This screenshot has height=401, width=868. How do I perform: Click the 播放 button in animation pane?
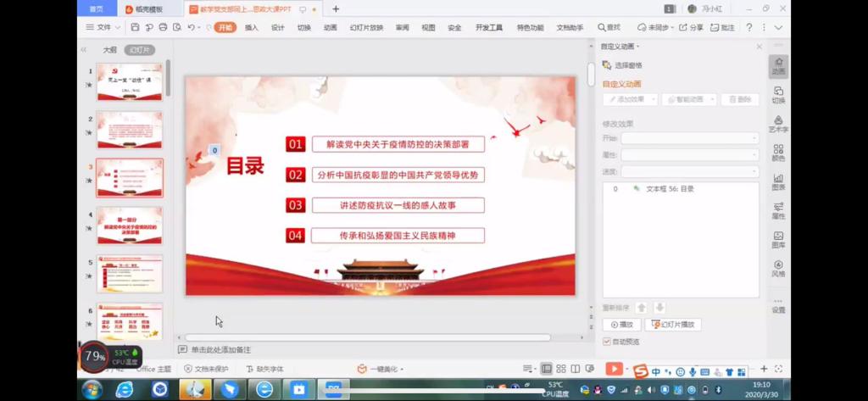coord(622,325)
